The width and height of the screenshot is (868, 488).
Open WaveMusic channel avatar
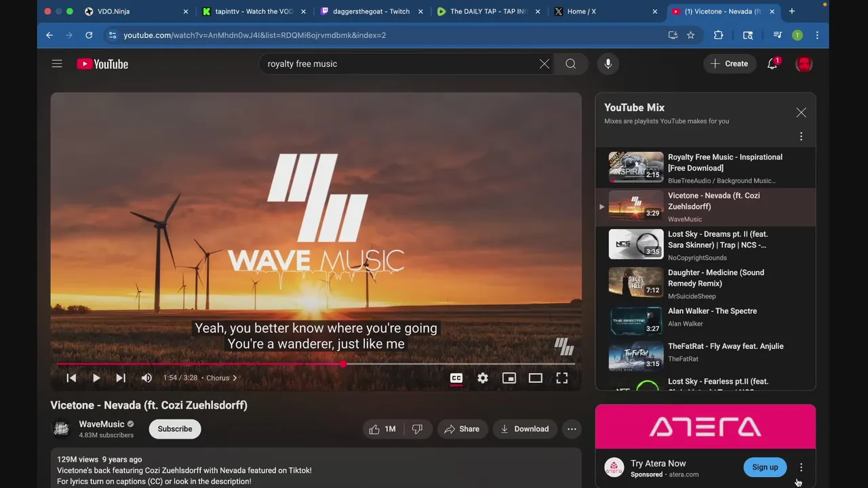pos(62,429)
